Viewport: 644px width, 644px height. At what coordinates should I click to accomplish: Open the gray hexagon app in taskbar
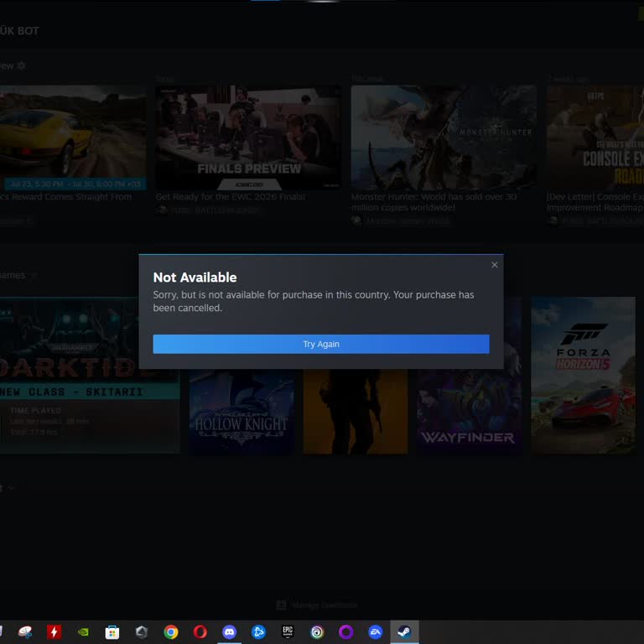click(x=141, y=631)
